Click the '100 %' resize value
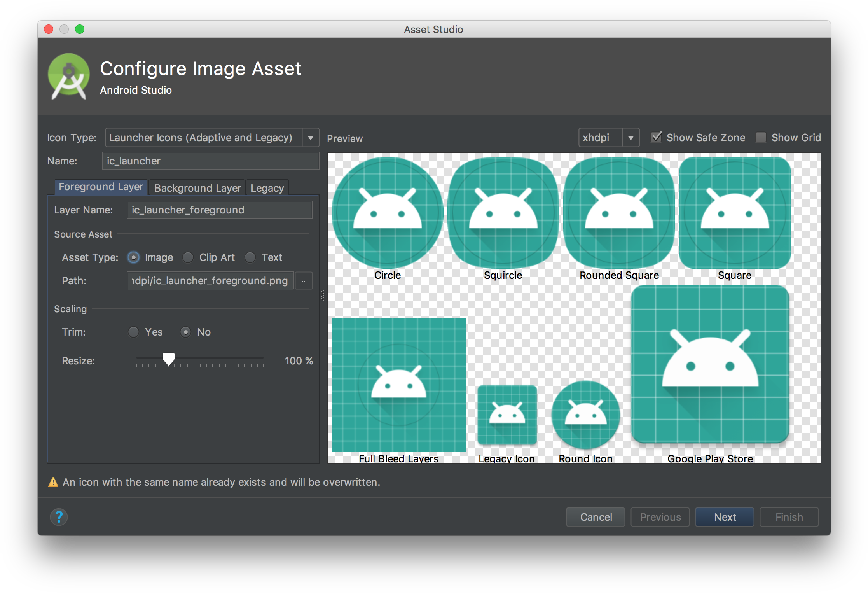The height and width of the screenshot is (593, 868). tap(299, 361)
